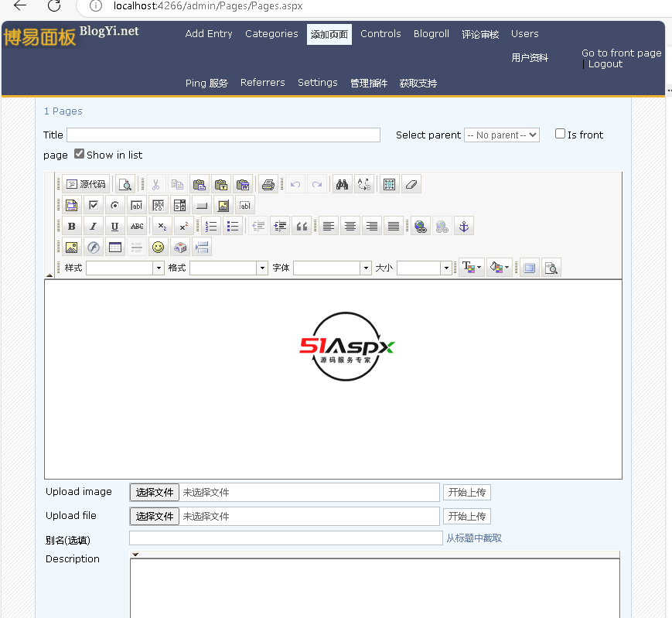The height and width of the screenshot is (618, 672).
Task: Insert a numbered list
Action: (211, 227)
